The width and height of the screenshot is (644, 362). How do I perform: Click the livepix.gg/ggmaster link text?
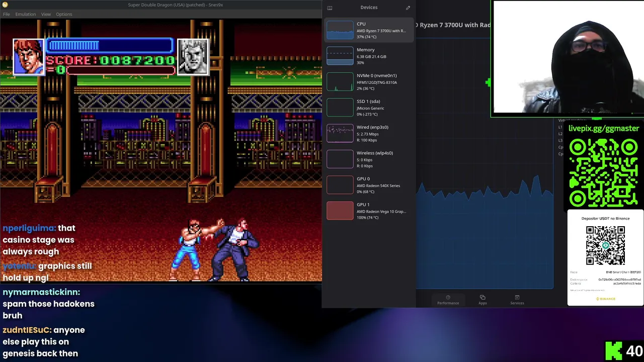[x=604, y=128]
